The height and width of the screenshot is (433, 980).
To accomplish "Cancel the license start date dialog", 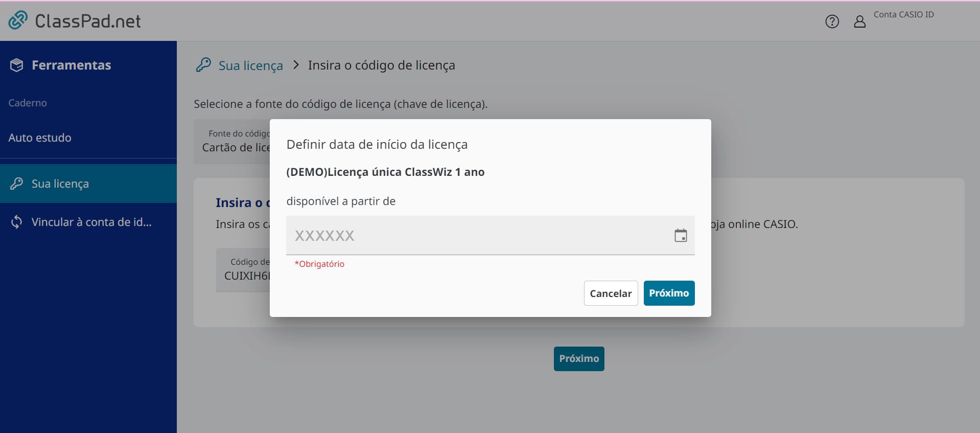I will click(611, 293).
